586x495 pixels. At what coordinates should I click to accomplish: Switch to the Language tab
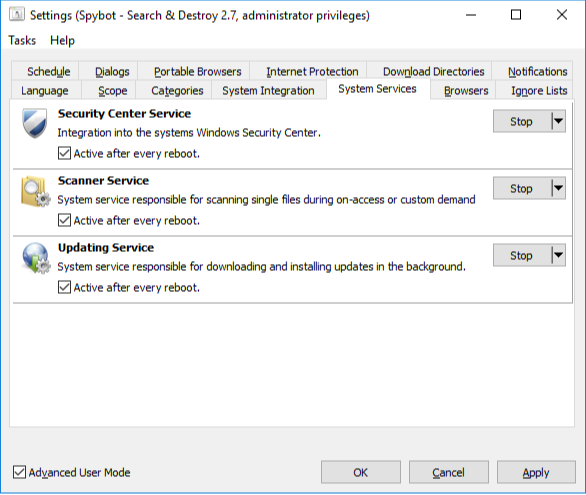45,90
